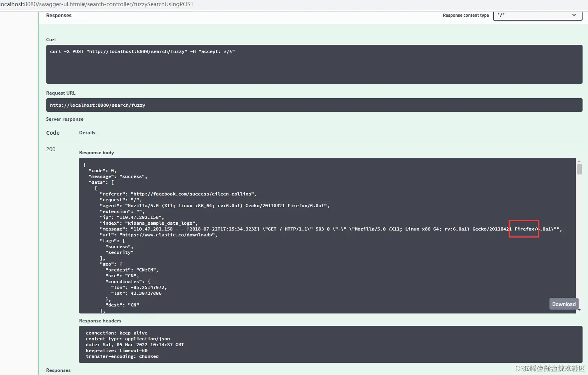Click the Response headers label
This screenshot has width=588, height=375.
[x=100, y=321]
